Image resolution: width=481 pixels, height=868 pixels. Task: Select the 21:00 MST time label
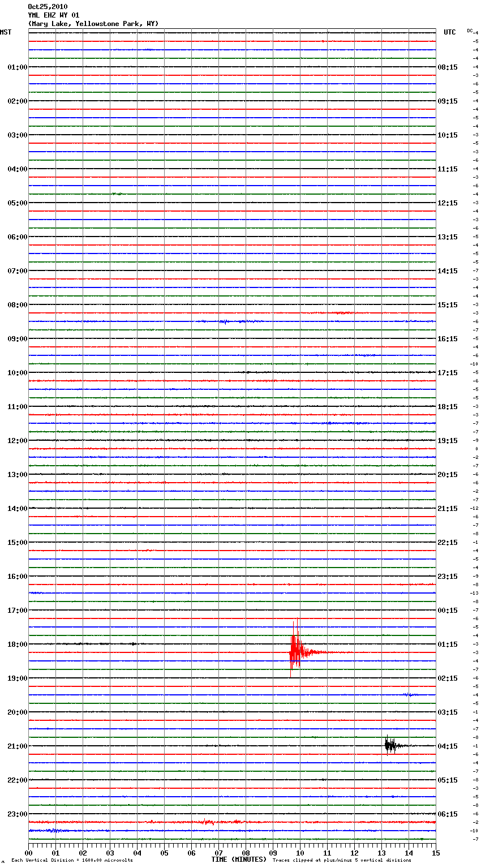(x=17, y=746)
